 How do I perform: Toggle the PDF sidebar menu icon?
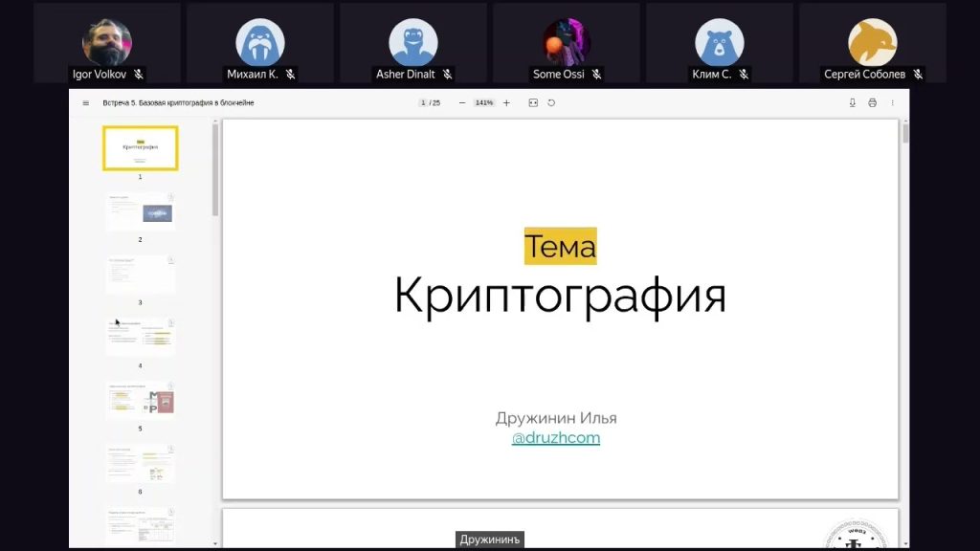click(85, 103)
